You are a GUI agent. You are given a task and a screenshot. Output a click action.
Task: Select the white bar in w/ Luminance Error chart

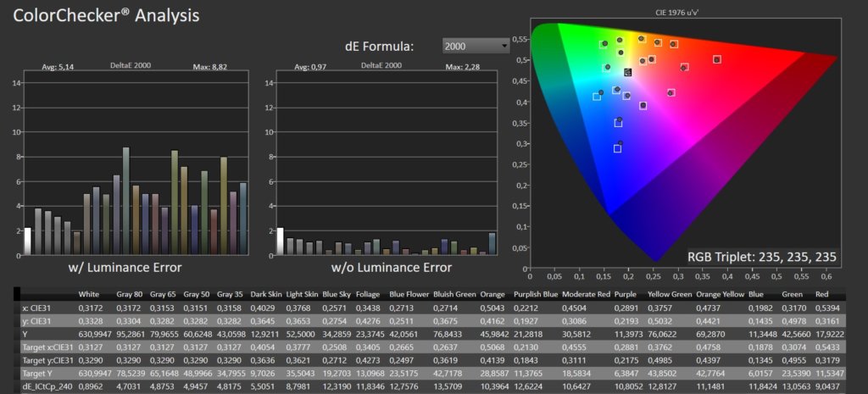27,241
